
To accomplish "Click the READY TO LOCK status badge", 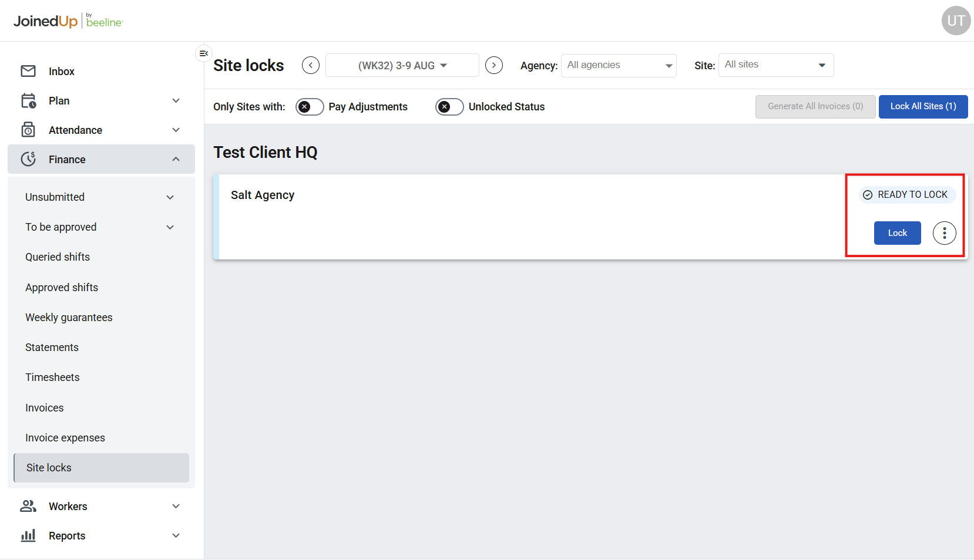I will [x=906, y=194].
